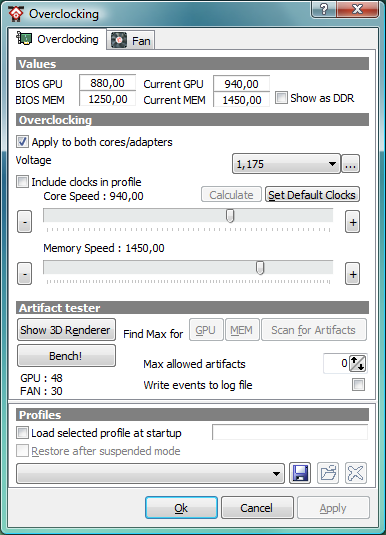Image resolution: width=386 pixels, height=535 pixels.
Task: Click Find Max for GPU button
Action: (206, 330)
